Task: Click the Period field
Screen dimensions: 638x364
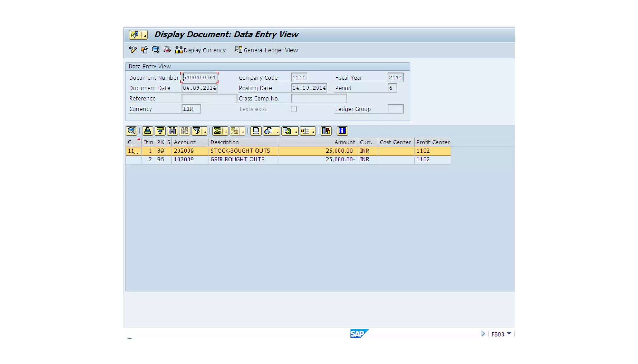Action: point(392,88)
